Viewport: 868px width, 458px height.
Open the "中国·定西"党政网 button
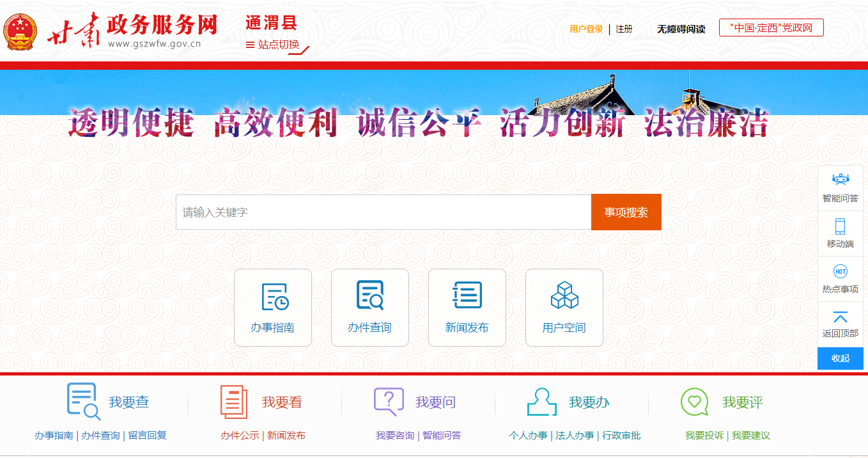click(x=771, y=28)
